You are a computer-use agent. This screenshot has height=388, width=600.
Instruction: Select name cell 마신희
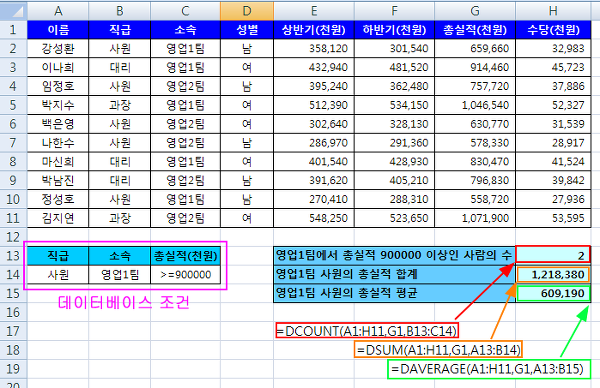[58, 161]
